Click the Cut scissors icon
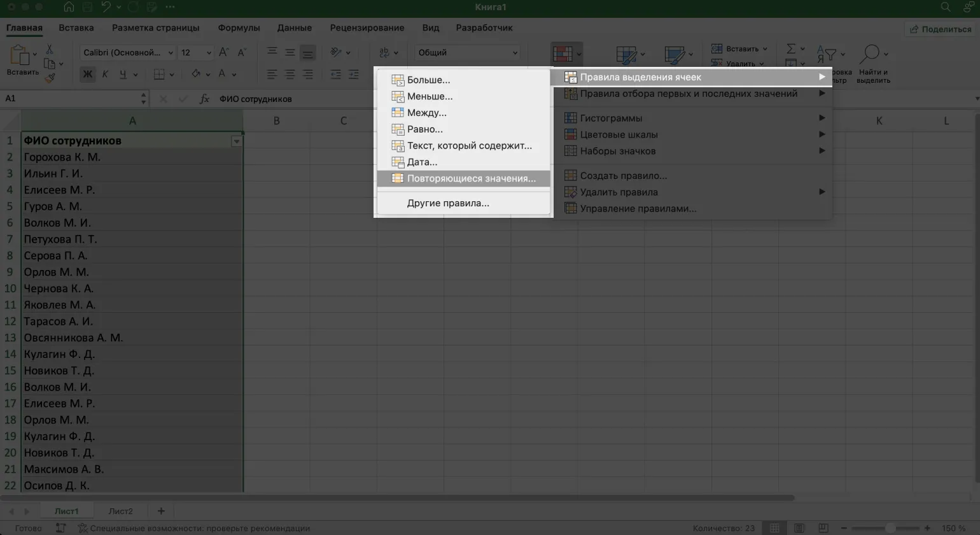 click(50, 49)
